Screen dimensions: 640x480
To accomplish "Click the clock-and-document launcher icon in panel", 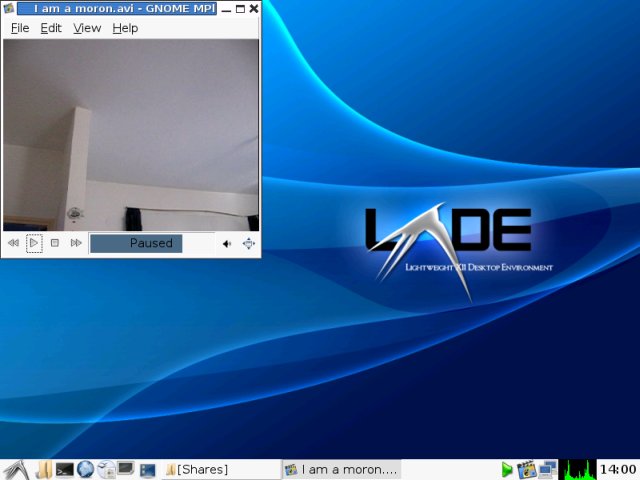I will pos(106,469).
